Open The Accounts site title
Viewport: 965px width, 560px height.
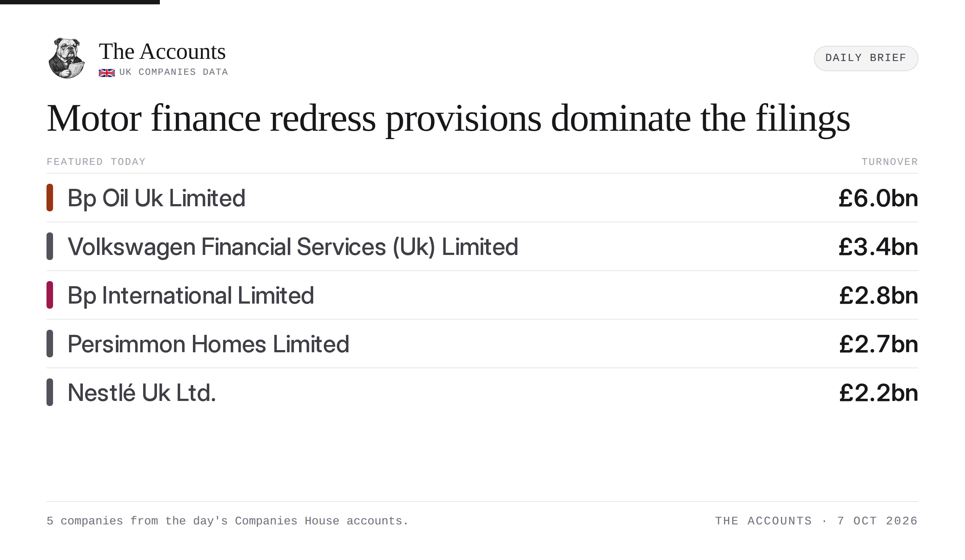pyautogui.click(x=162, y=52)
